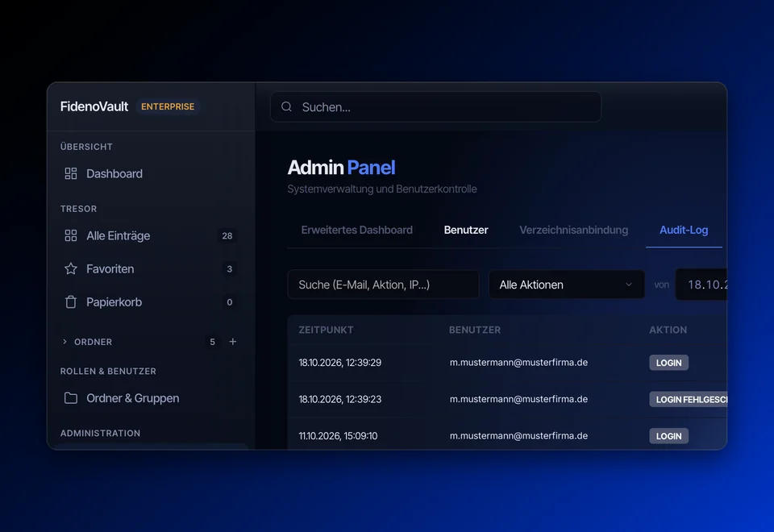Focus the Suchen global search field

(435, 106)
